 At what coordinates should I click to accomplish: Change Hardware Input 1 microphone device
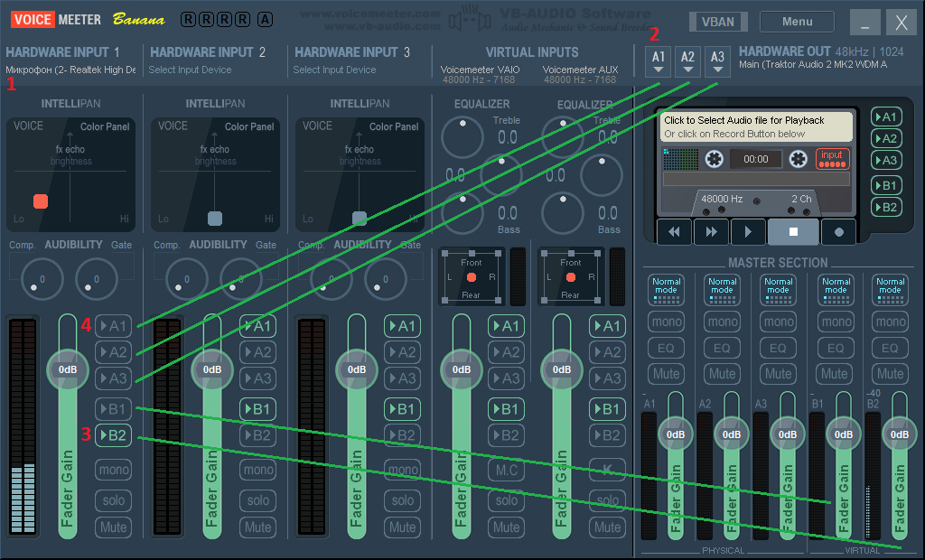click(x=70, y=70)
